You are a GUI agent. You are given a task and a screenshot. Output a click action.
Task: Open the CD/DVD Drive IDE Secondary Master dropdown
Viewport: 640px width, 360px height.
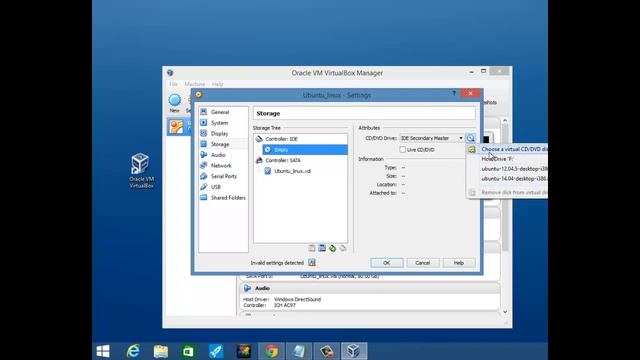click(x=431, y=138)
